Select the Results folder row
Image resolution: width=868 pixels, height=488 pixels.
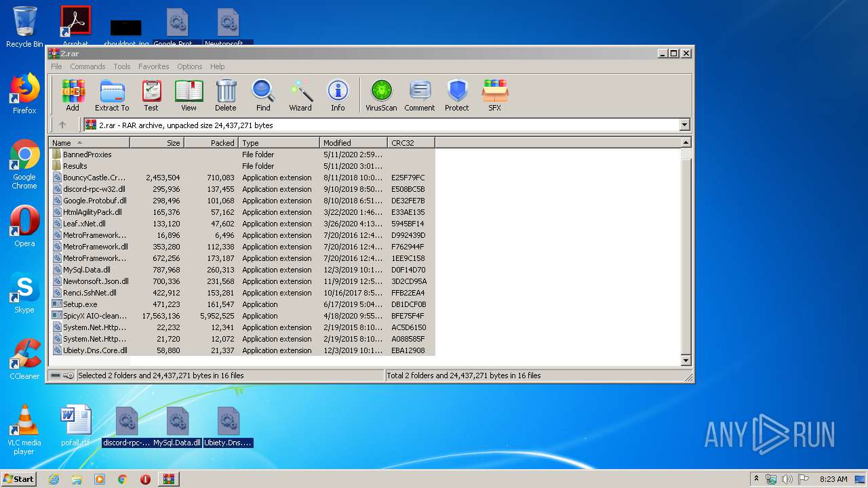241,166
